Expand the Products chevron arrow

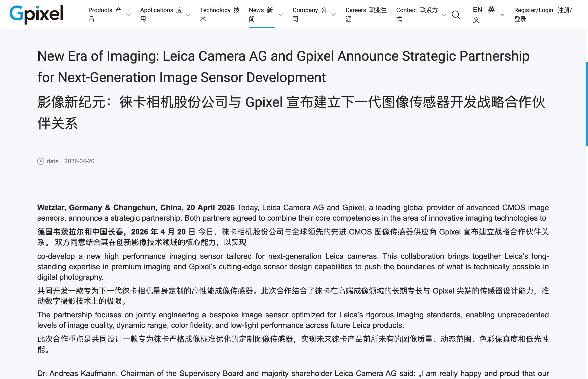tap(128, 15)
